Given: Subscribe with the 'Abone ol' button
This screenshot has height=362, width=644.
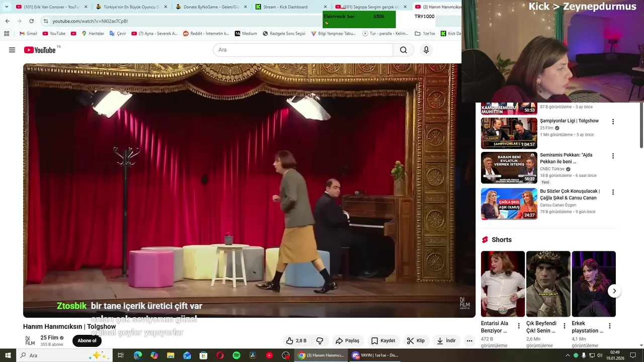Looking at the screenshot, I should 87,341.
